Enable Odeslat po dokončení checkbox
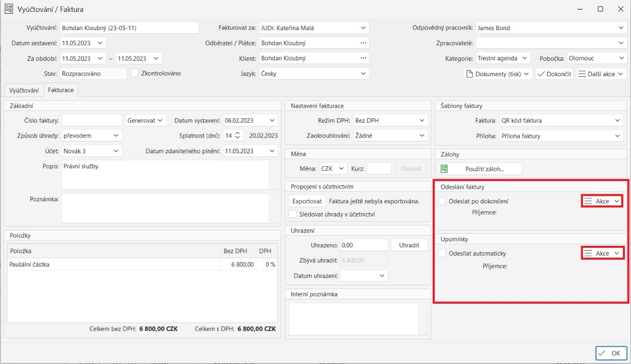This screenshot has width=631, height=364. (x=443, y=201)
